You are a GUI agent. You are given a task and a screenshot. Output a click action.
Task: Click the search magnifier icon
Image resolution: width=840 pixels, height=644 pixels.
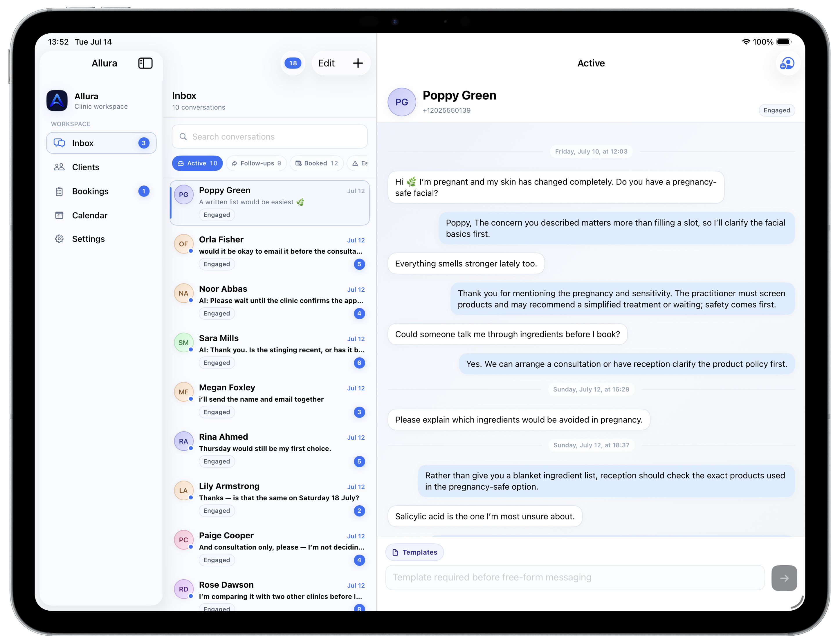point(183,137)
